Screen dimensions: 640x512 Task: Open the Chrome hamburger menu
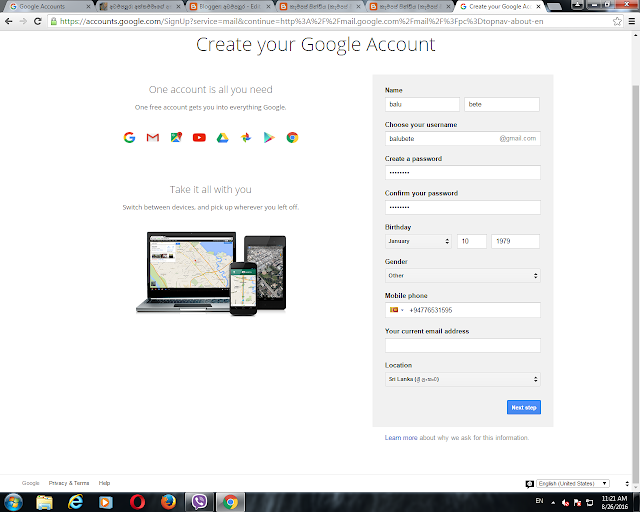tap(632, 21)
